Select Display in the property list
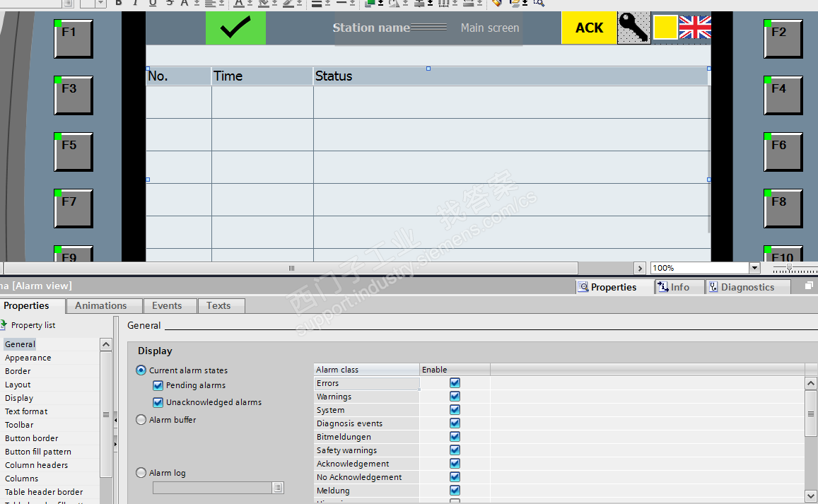Screen dimensions: 818x504 [x=19, y=398]
